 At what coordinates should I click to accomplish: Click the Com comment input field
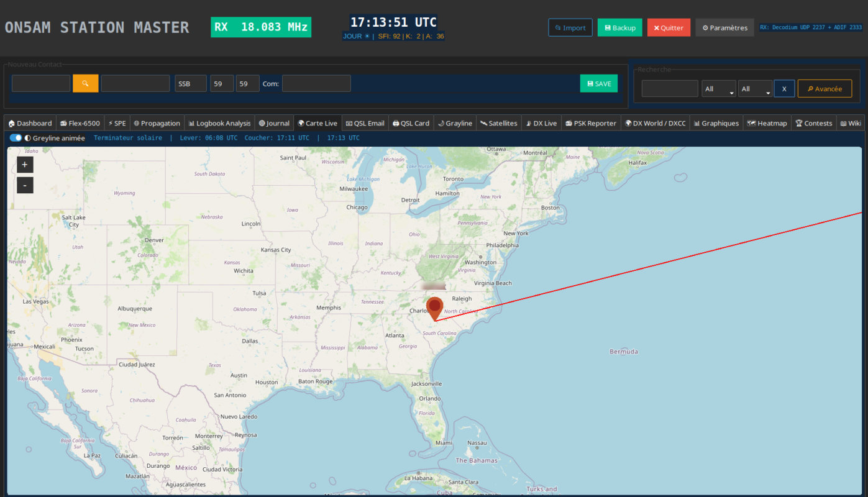pos(316,83)
